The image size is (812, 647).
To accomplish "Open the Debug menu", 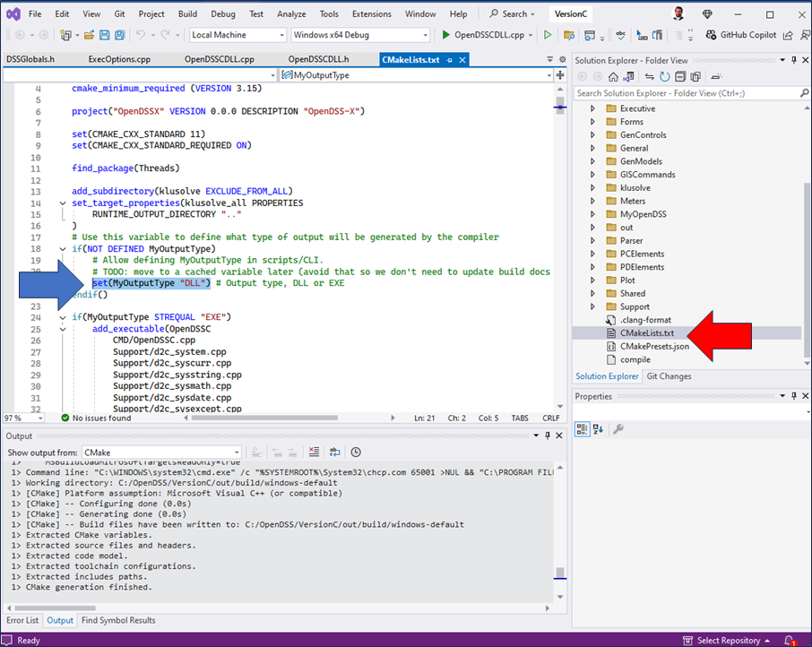I will pos(223,13).
